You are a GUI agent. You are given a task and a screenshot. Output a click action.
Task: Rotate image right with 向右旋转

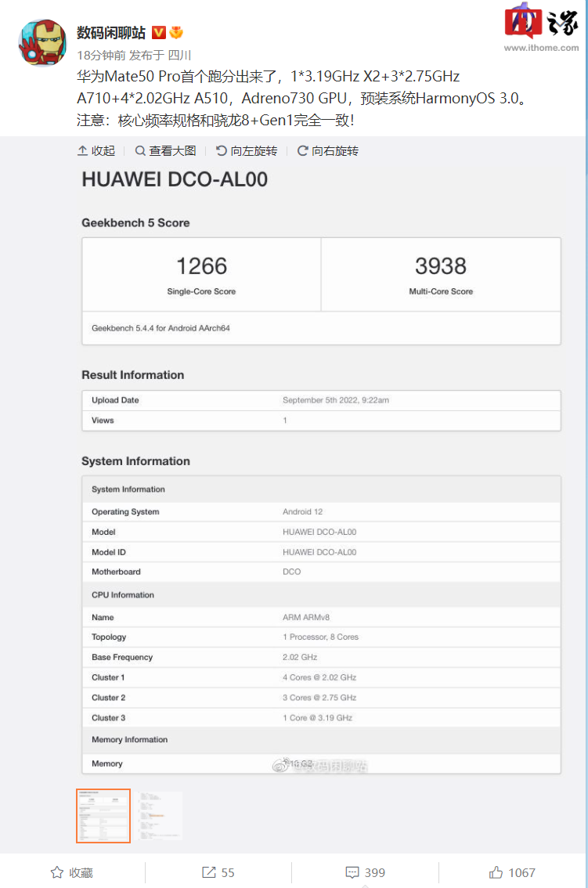(x=328, y=150)
